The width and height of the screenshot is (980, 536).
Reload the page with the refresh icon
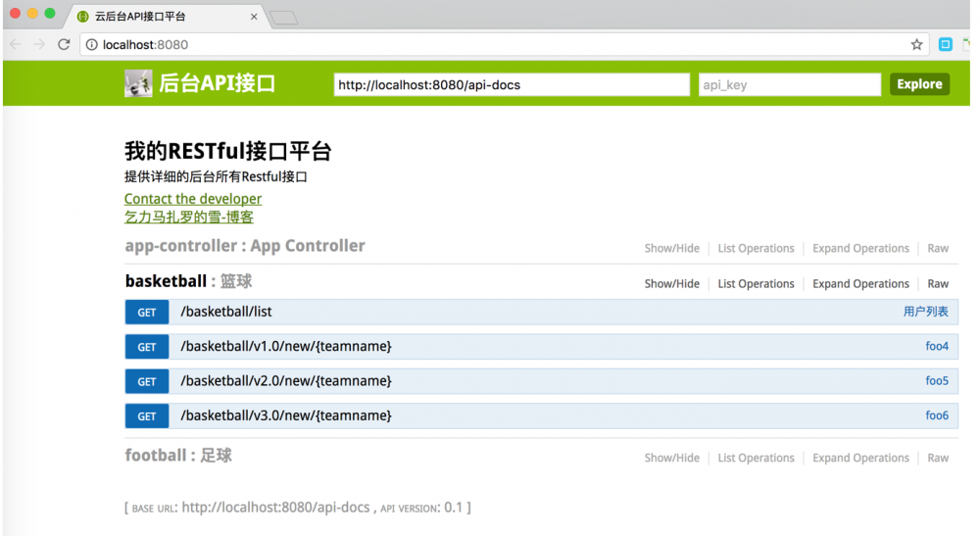pos(64,44)
